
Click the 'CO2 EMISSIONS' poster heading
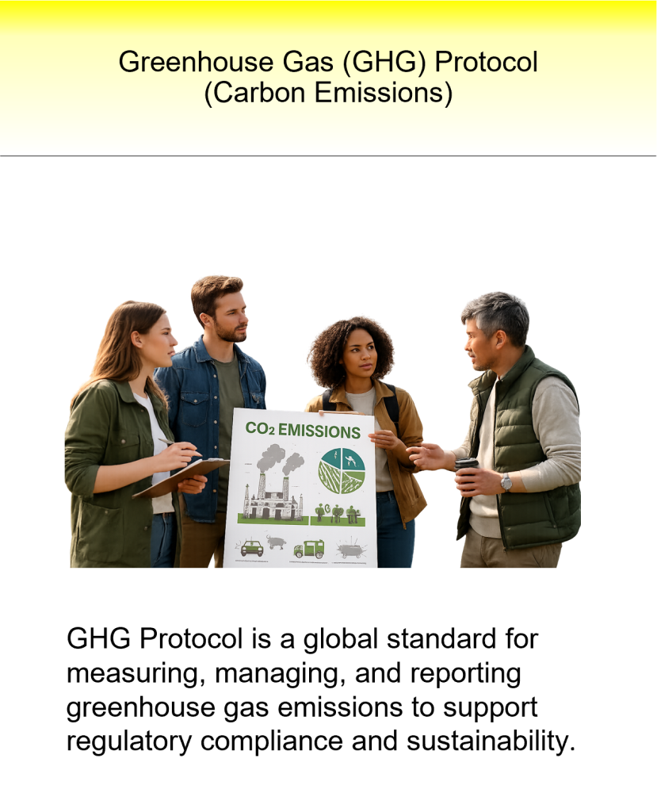pyautogui.click(x=303, y=431)
